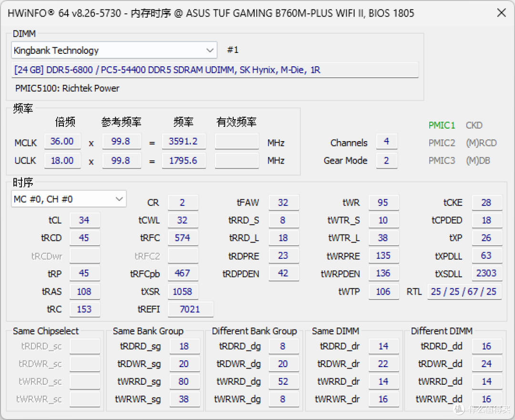Select the tRC value 153

pos(84,309)
